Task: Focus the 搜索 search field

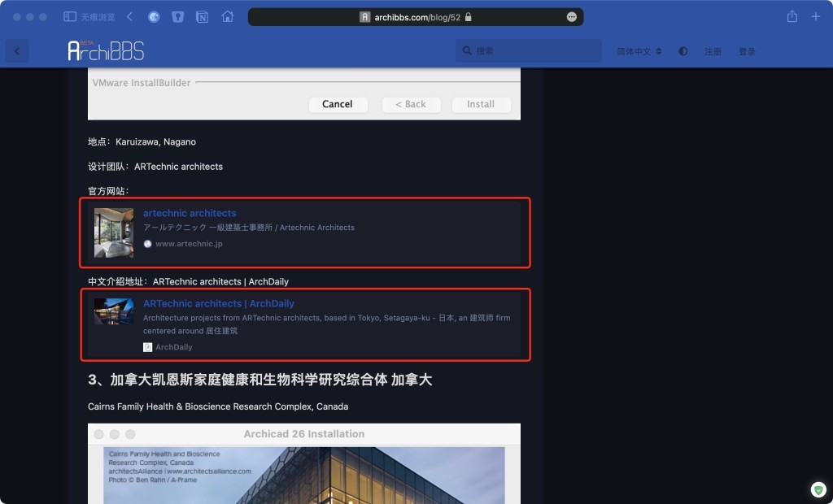Action: [529, 51]
